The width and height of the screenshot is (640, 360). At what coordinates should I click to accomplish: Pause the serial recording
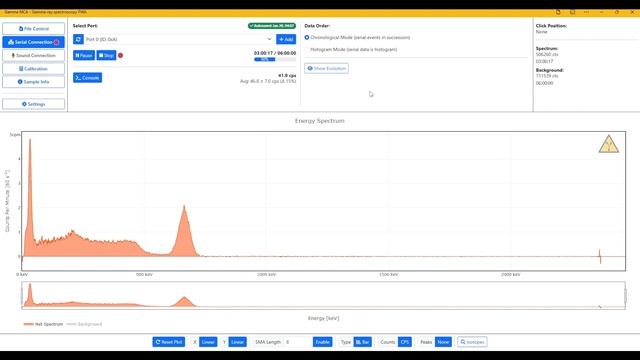click(x=84, y=55)
